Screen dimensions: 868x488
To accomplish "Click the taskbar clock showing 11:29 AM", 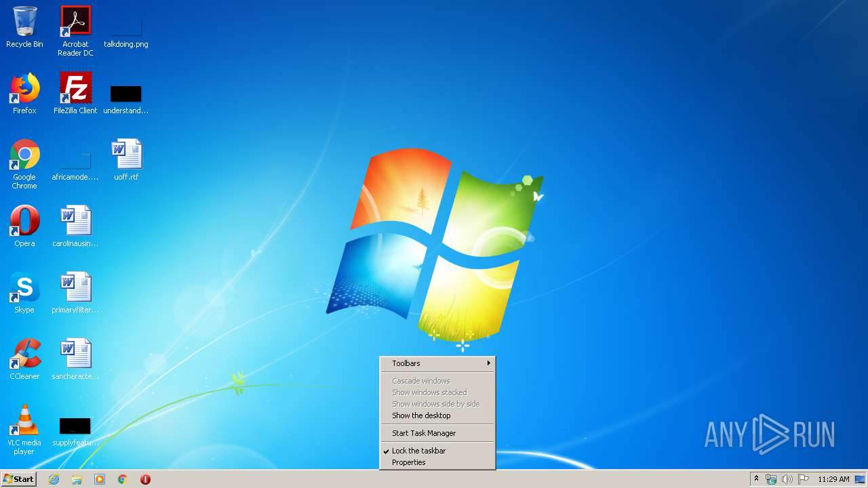I will click(833, 479).
